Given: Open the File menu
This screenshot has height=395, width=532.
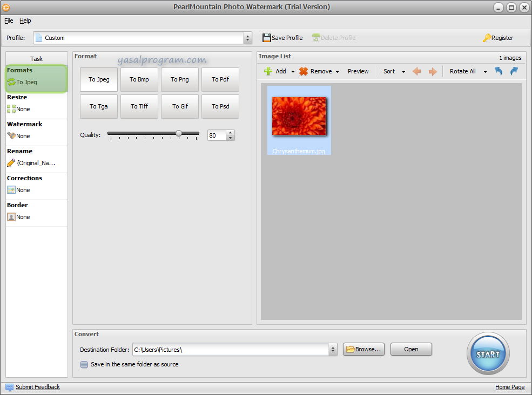Looking at the screenshot, I should coord(9,21).
